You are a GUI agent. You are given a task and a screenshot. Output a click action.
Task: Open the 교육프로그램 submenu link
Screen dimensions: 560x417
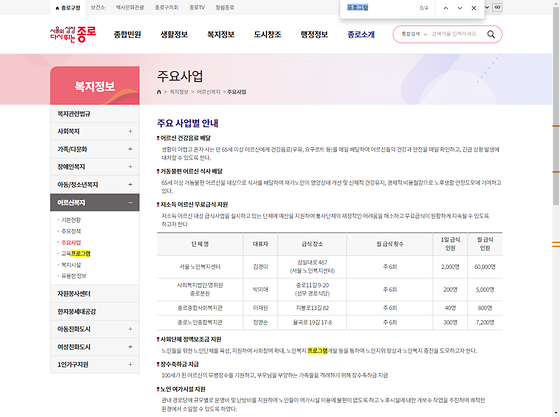(x=76, y=253)
